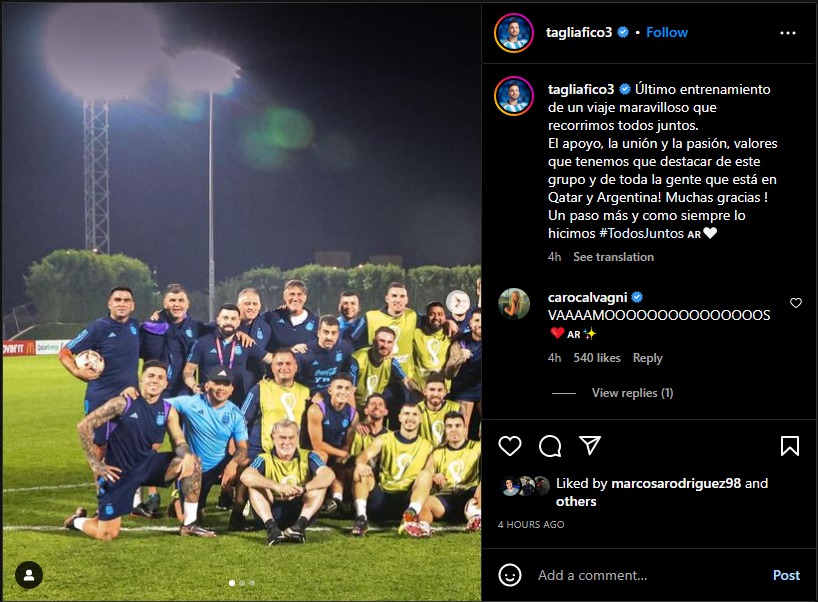This screenshot has height=602, width=818.
Task: Submit comment with Post button
Action: [786, 575]
